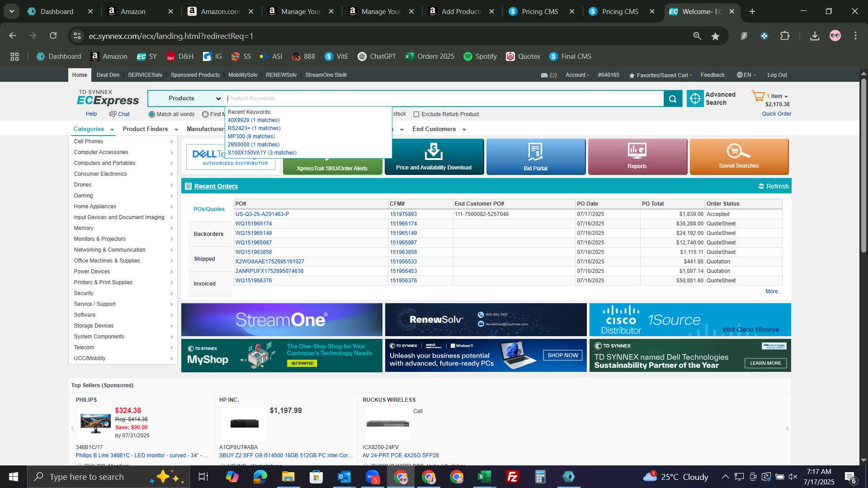Screen dimensions: 868x488
Task: Click the Feedback link
Action: tap(712, 75)
